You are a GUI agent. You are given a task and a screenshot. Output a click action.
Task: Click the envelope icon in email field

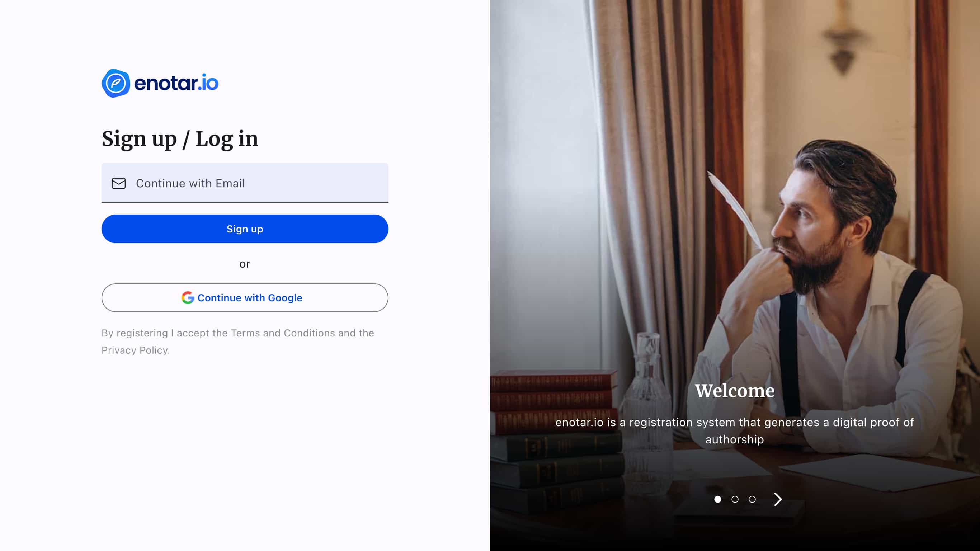pos(119,183)
